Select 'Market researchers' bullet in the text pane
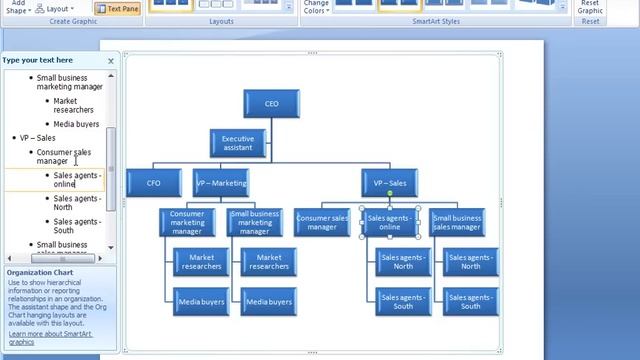Viewport: 640px width, 360px height. point(73,105)
